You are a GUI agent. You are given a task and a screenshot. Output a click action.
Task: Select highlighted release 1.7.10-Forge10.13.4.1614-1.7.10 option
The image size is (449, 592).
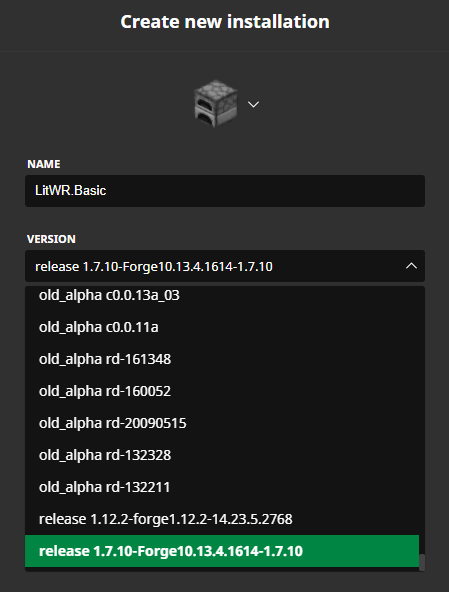click(x=222, y=551)
